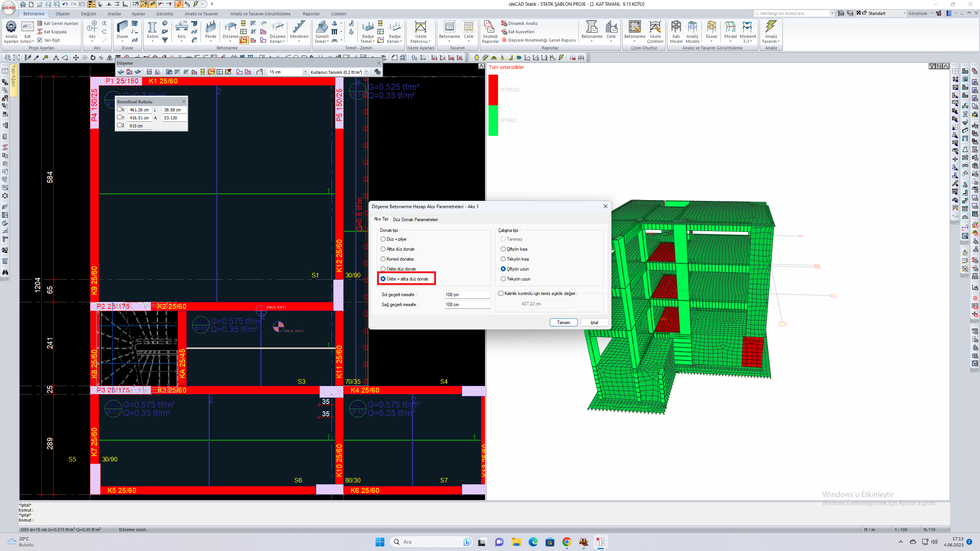The height and width of the screenshot is (551, 980).
Task: Open the 15 cm thickness dropdown
Action: click(x=305, y=72)
